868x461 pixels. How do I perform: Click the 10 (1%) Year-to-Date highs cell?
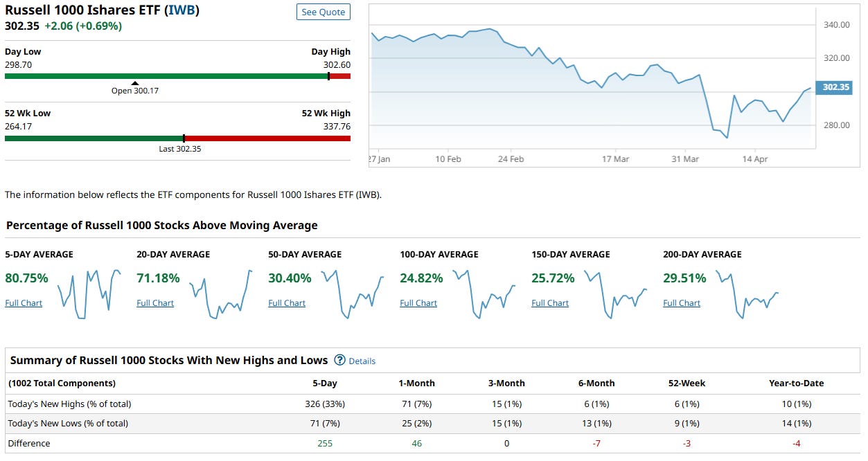pyautogui.click(x=797, y=404)
